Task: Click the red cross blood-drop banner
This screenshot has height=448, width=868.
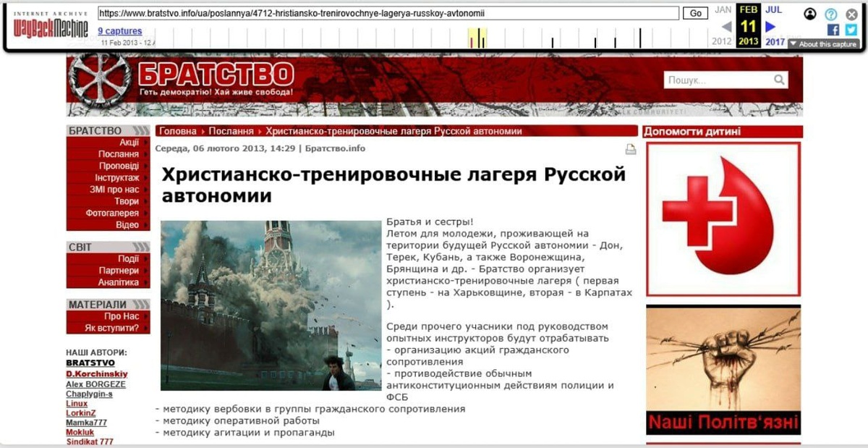Action: coord(723,219)
